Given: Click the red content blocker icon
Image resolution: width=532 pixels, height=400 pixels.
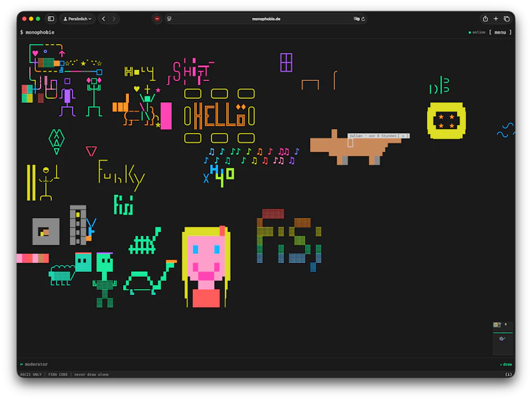Looking at the screenshot, I should 157,19.
